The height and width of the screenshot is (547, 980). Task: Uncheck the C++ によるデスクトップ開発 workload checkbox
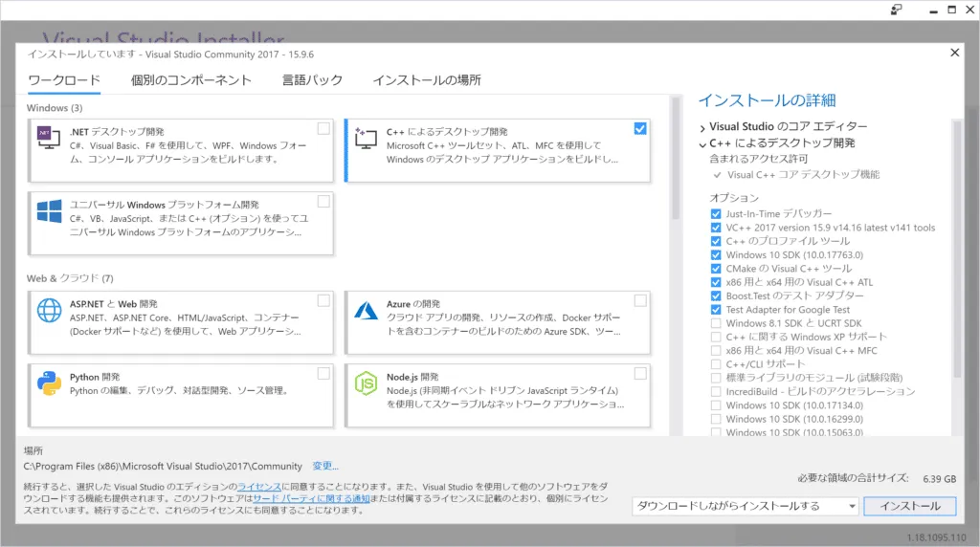point(640,129)
